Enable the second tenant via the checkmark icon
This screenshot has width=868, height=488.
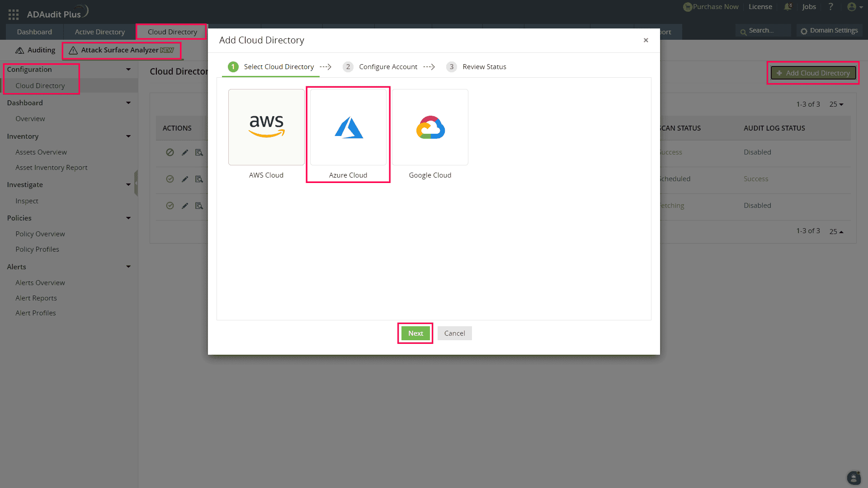[x=170, y=179]
